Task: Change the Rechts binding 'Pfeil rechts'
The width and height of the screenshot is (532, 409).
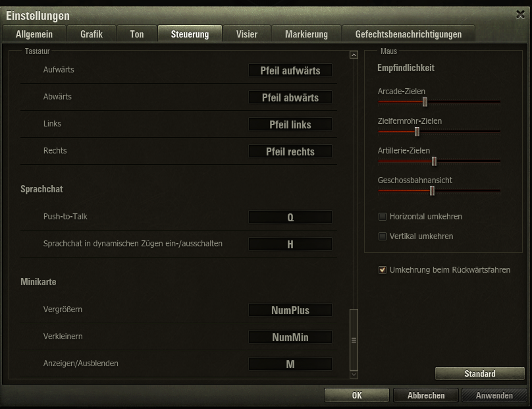Action: pos(290,151)
